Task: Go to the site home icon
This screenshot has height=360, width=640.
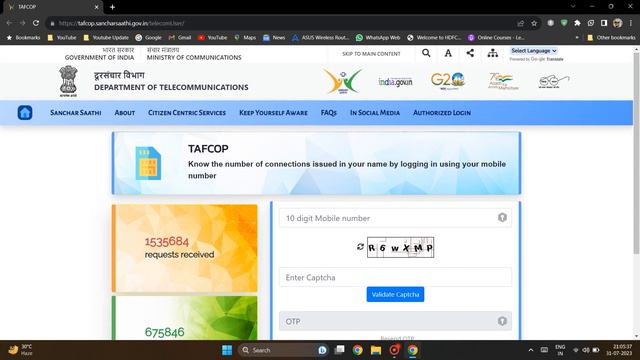Action: point(25,113)
